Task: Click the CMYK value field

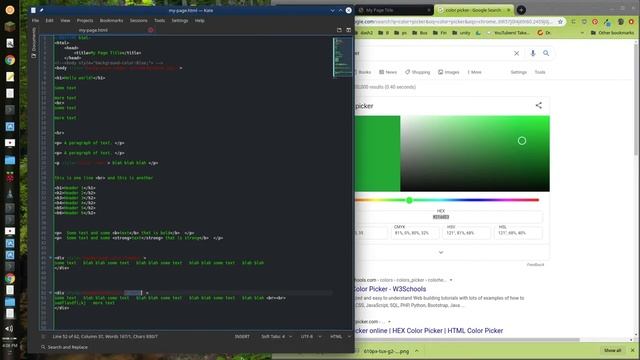Action: [415, 233]
